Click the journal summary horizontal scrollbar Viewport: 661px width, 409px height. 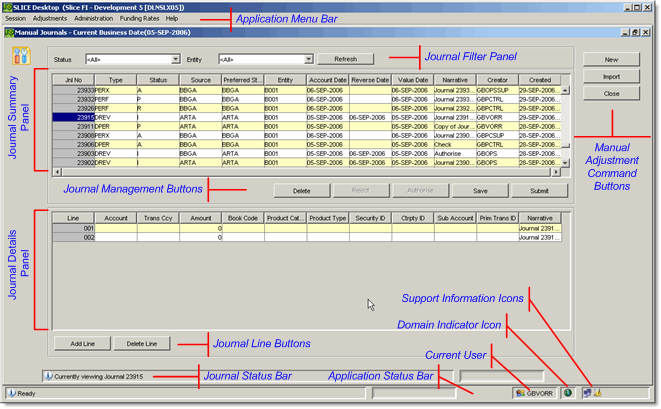300,172
